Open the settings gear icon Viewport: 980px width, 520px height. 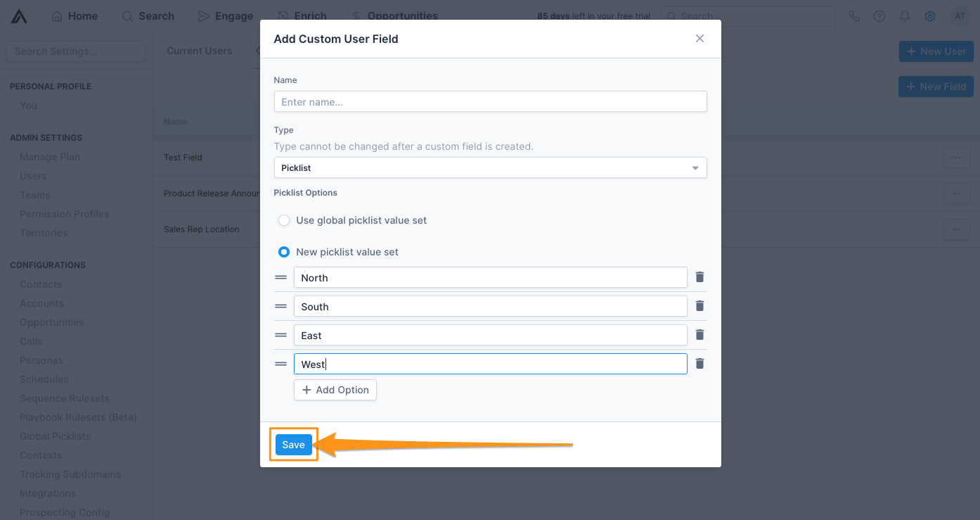[930, 16]
